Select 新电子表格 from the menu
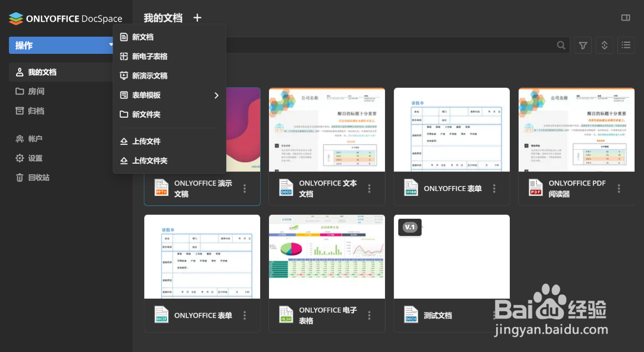This screenshot has height=352, width=644. [169, 56]
